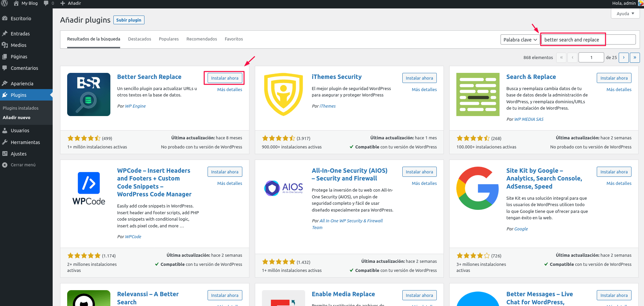This screenshot has height=306, width=644.
Task: Open Better Search Replace plugin thumbnail
Action: tap(89, 94)
